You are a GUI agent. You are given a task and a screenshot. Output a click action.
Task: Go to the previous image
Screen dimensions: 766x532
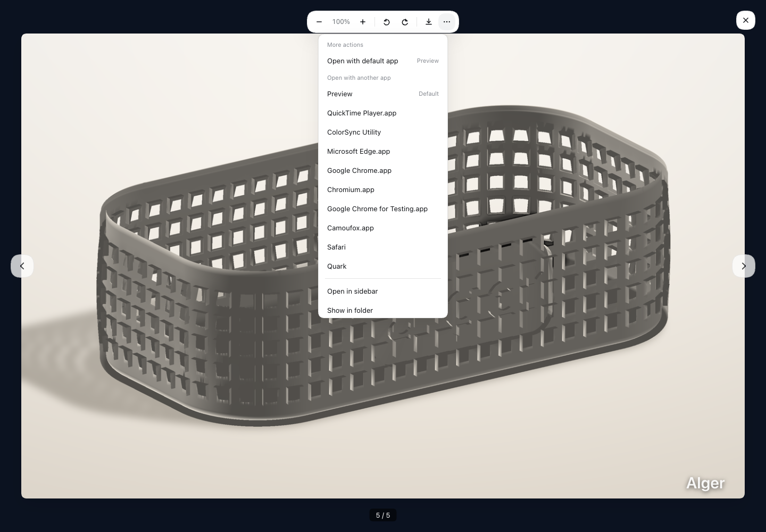(22, 266)
